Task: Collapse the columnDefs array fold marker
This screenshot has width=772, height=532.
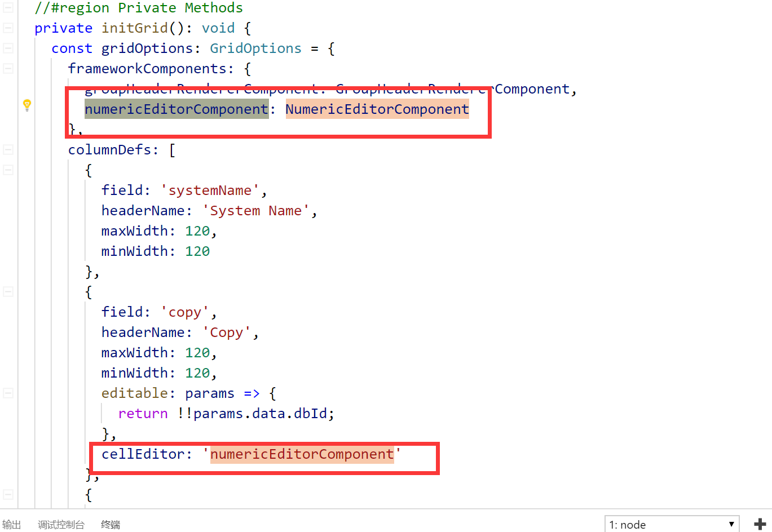Action: click(x=7, y=149)
